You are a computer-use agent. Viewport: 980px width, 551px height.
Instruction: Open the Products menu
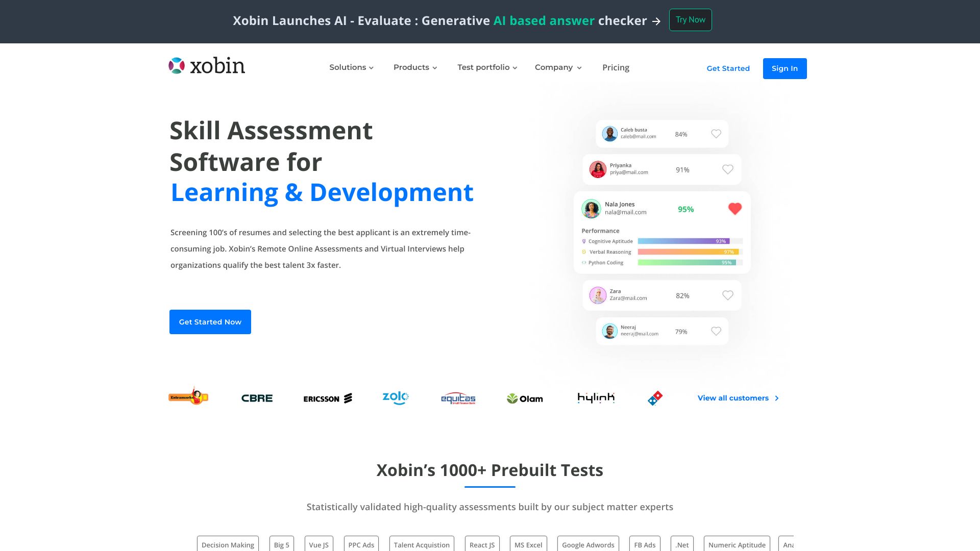coord(414,67)
